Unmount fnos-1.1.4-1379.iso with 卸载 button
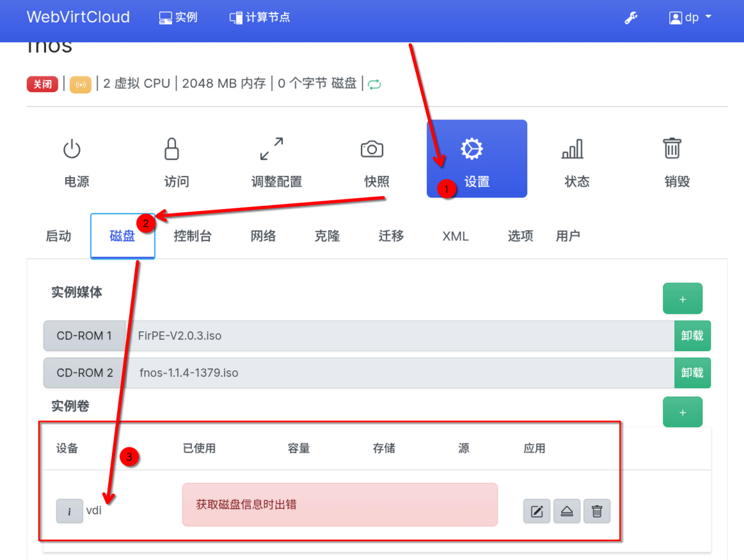 692,373
